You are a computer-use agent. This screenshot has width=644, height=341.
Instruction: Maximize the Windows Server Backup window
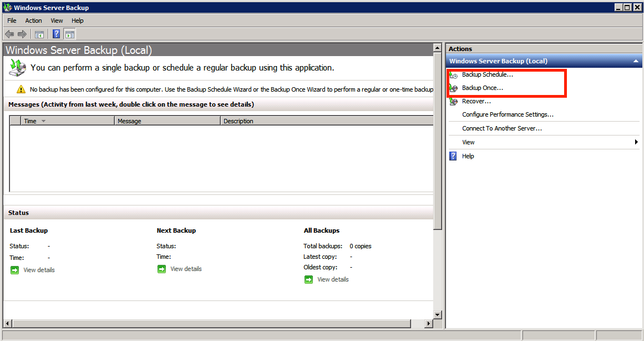(627, 7)
